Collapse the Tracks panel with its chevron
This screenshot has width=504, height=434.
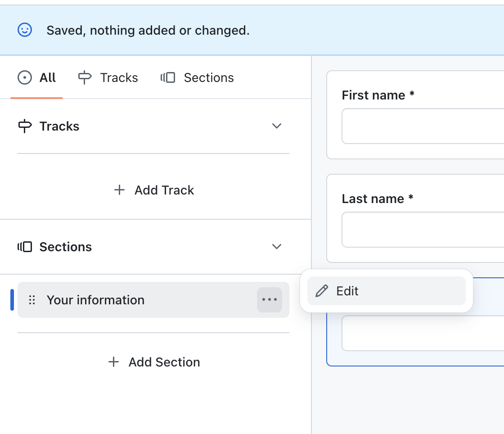click(x=277, y=126)
